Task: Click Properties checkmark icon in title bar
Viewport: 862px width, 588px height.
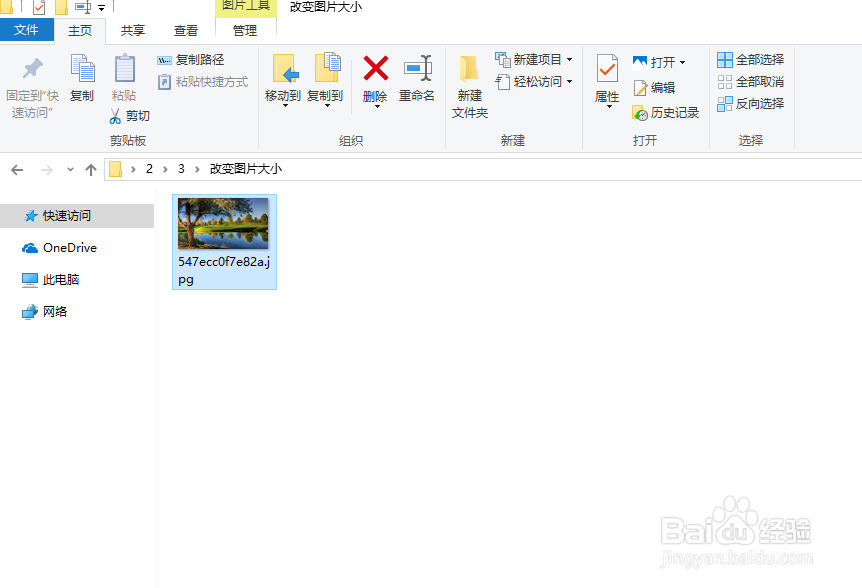Action: click(x=39, y=7)
